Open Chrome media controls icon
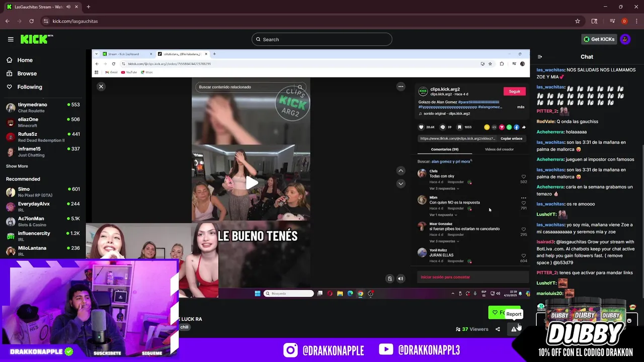644x362 pixels. coord(612,21)
